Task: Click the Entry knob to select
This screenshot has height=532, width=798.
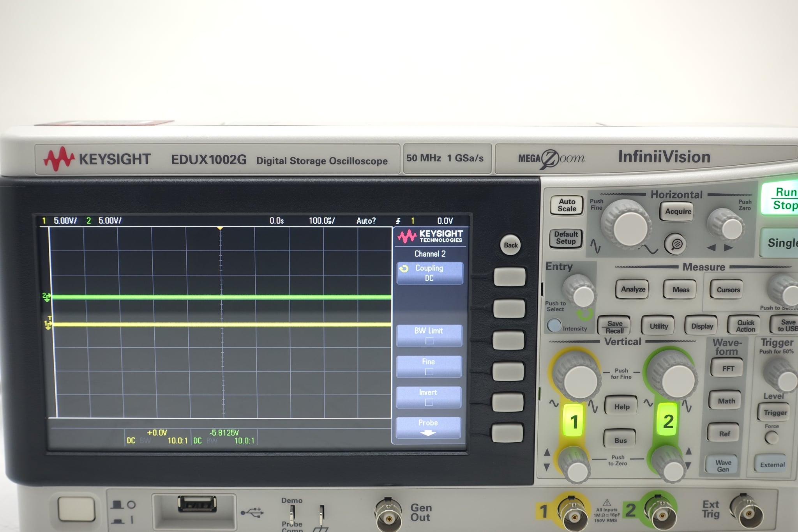Action: pos(579,292)
